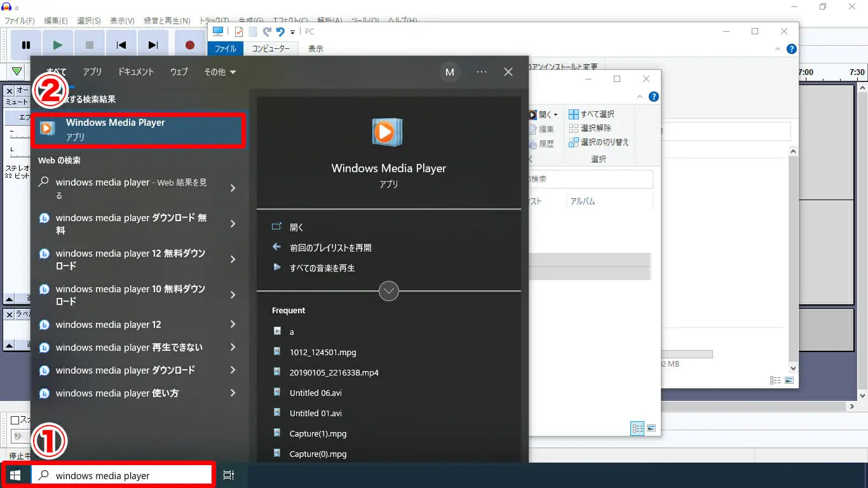The height and width of the screenshot is (488, 868).
Task: Skip to start in Audacity
Action: pos(121,45)
